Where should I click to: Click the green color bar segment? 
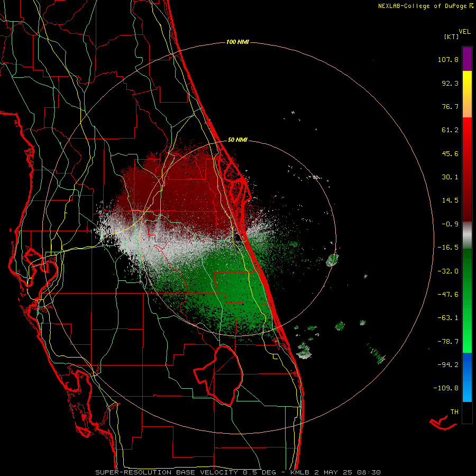click(x=467, y=300)
